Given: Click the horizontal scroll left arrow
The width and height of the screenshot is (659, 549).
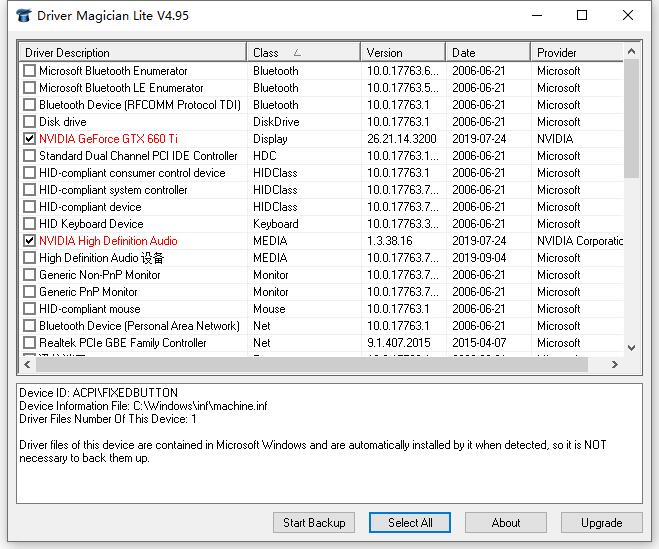Looking at the screenshot, I should (28, 364).
